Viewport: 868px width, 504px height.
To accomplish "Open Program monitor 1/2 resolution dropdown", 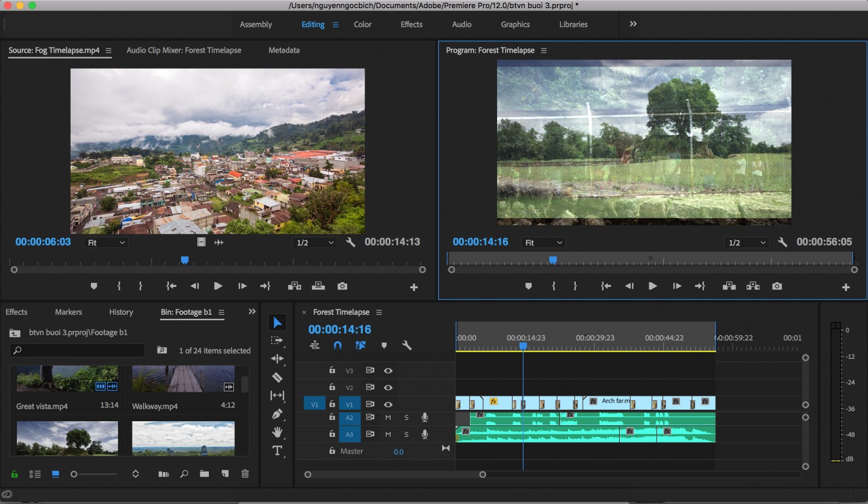I will pyautogui.click(x=746, y=242).
